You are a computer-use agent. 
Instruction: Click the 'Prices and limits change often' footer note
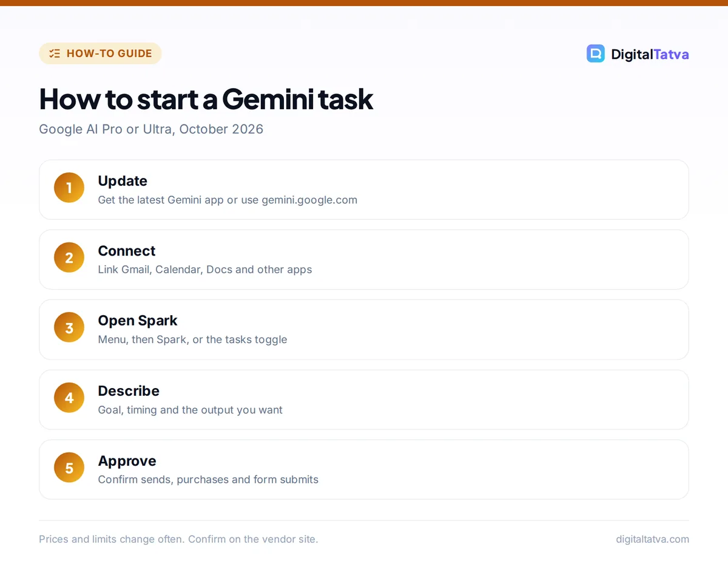[178, 539]
